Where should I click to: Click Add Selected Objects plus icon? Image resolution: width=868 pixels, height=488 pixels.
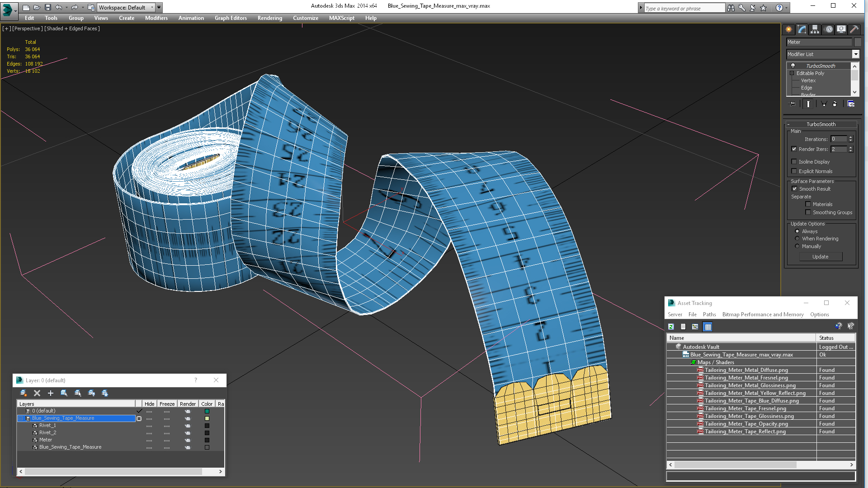pyautogui.click(x=51, y=393)
